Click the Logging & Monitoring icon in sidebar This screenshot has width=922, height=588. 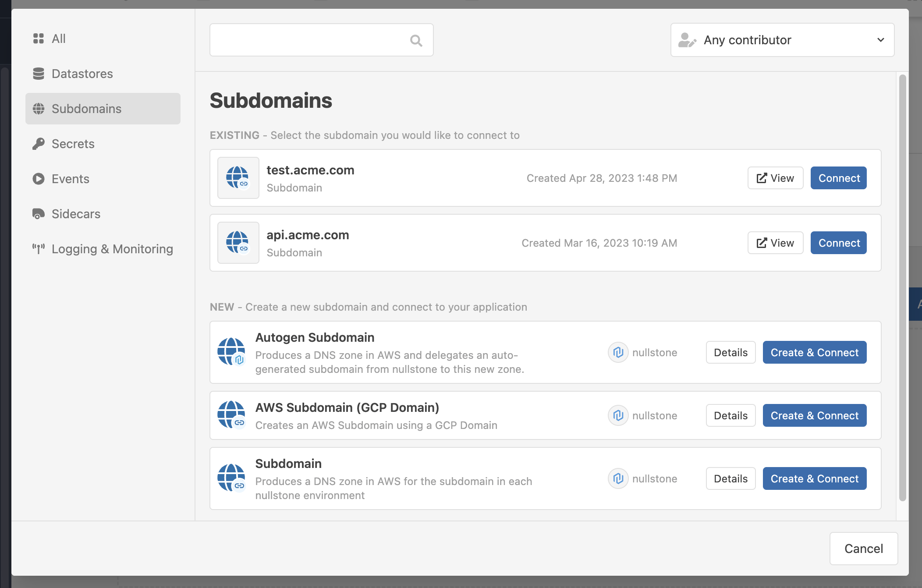pyautogui.click(x=38, y=248)
